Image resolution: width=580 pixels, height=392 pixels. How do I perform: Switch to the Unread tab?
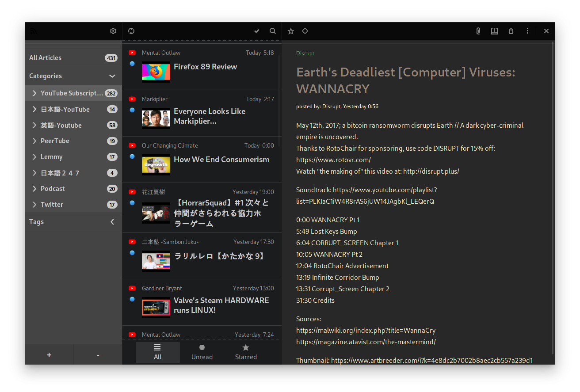pyautogui.click(x=202, y=352)
